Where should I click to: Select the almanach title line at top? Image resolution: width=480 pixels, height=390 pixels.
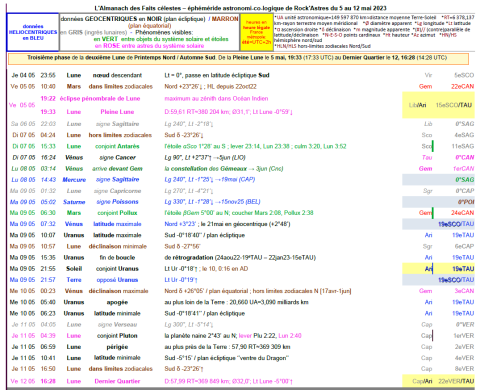240,8
